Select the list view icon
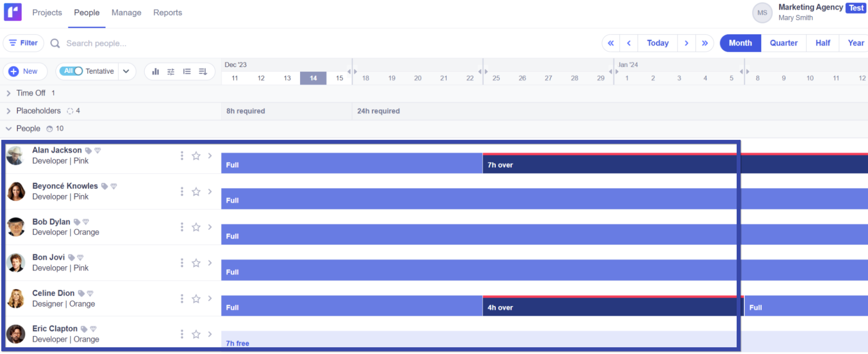The image size is (868, 354). coord(187,71)
